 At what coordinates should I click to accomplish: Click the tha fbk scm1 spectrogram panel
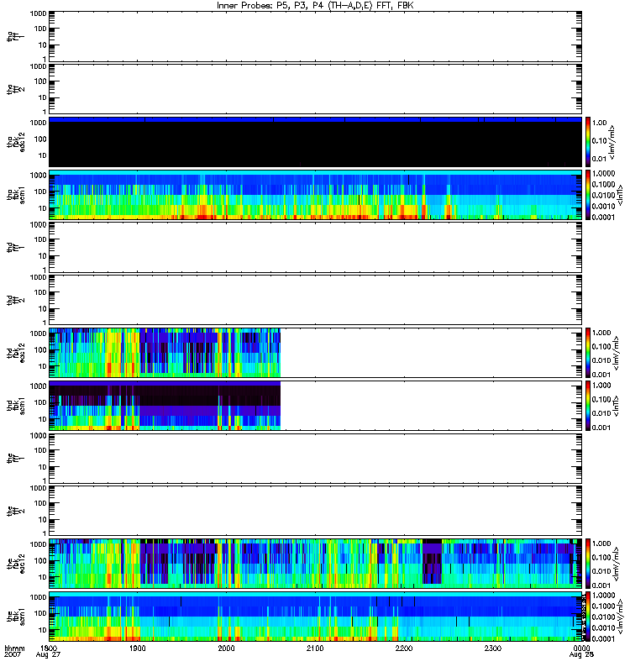(315, 194)
